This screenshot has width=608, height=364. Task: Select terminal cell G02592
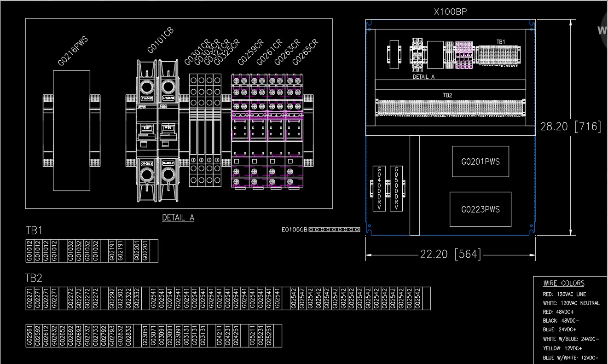coord(38,335)
